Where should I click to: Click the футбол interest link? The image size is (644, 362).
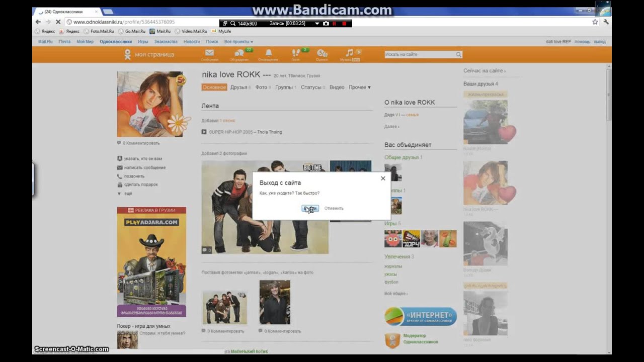tap(391, 282)
